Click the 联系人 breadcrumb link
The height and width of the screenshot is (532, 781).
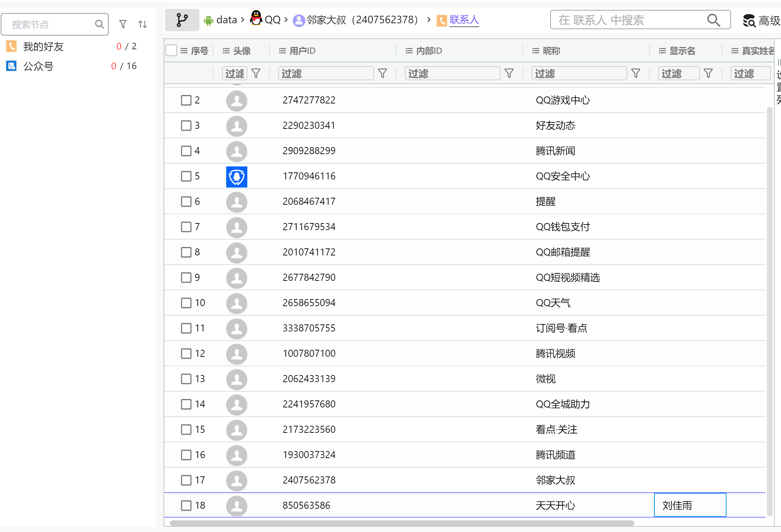(x=464, y=20)
